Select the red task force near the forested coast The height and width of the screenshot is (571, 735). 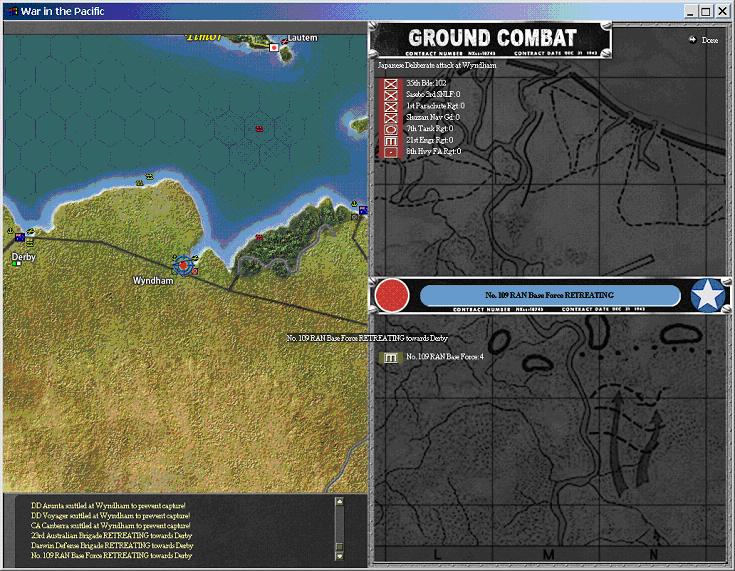tap(259, 238)
